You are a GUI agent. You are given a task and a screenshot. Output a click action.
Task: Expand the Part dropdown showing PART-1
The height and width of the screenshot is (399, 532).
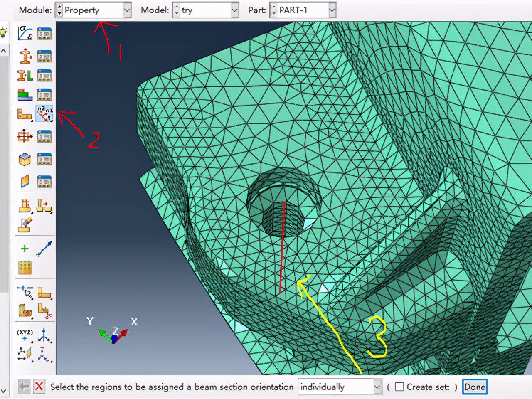click(332, 10)
